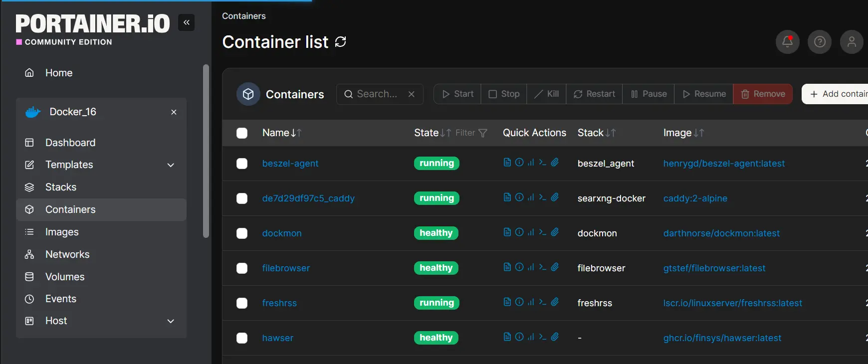
Task: Expand the Templates menu chevron
Action: pos(171,165)
